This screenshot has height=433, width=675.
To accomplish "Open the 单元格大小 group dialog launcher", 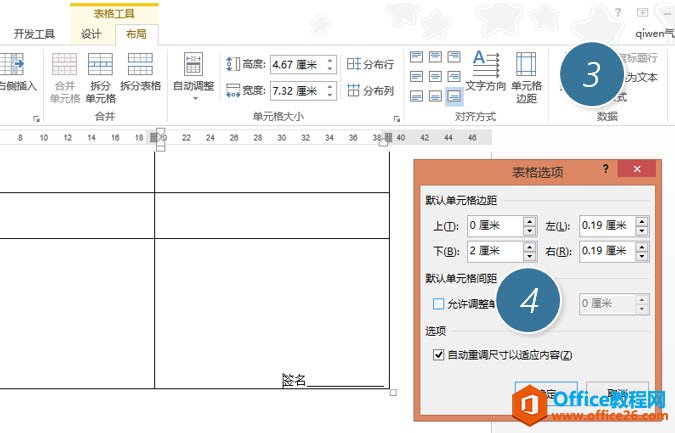I will coord(394,119).
